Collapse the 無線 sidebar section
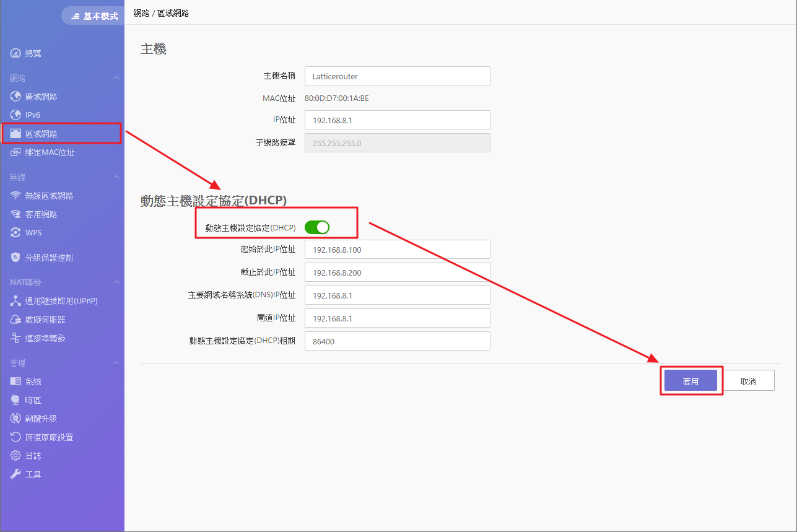Viewport: 797px width, 532px height. [x=116, y=177]
